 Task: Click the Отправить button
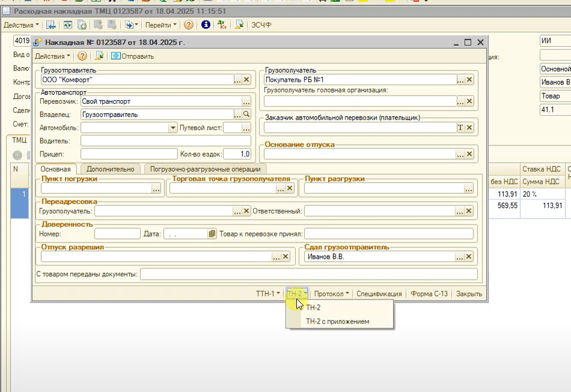click(x=133, y=56)
